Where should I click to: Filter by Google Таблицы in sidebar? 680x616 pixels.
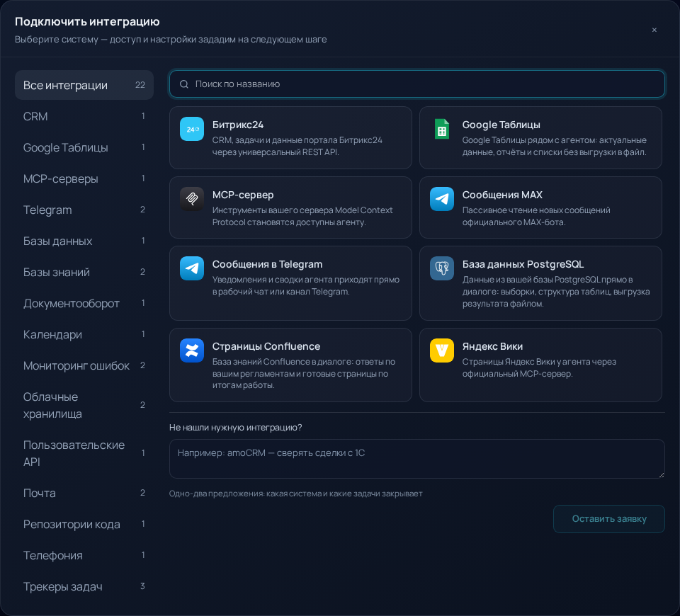84,147
